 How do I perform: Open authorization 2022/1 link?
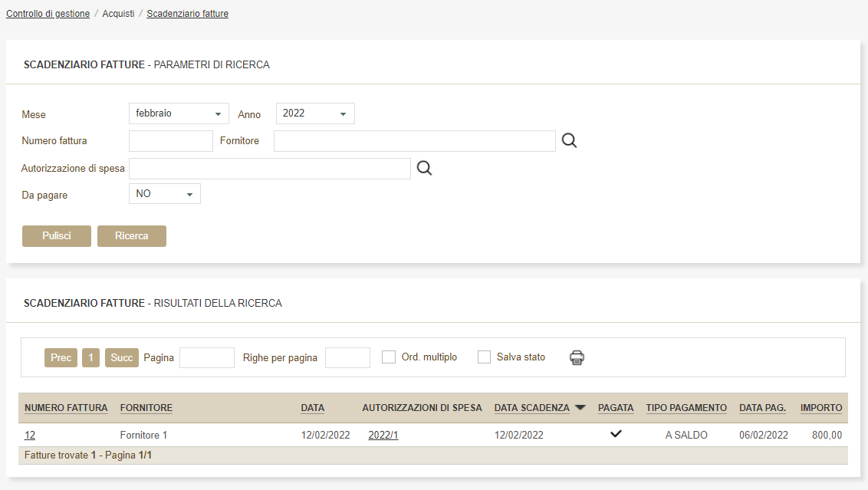tap(383, 436)
